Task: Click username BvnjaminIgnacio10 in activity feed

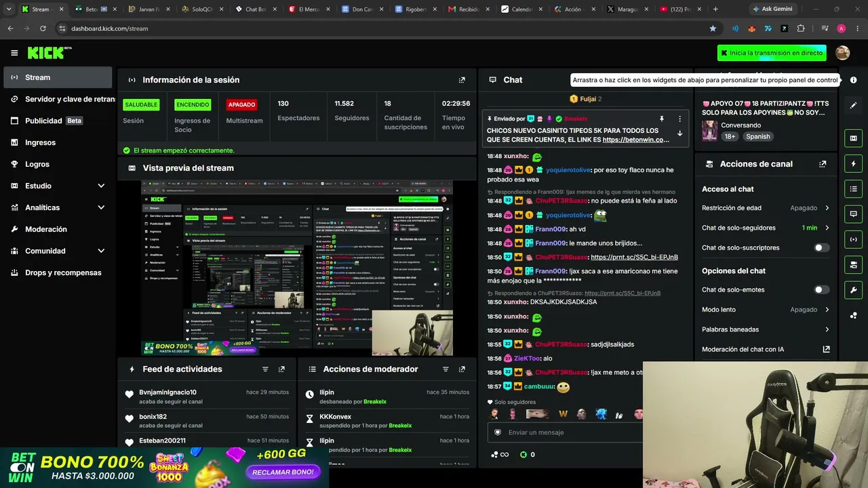Action: tap(167, 392)
